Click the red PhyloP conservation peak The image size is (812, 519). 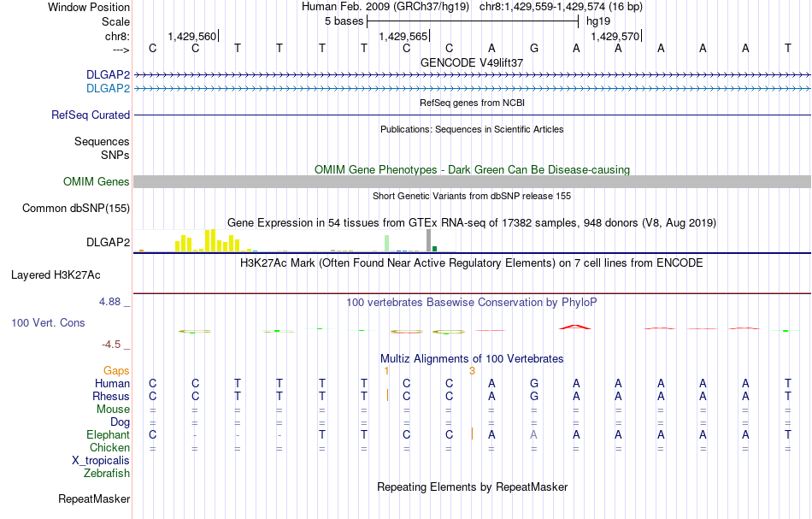pos(575,327)
